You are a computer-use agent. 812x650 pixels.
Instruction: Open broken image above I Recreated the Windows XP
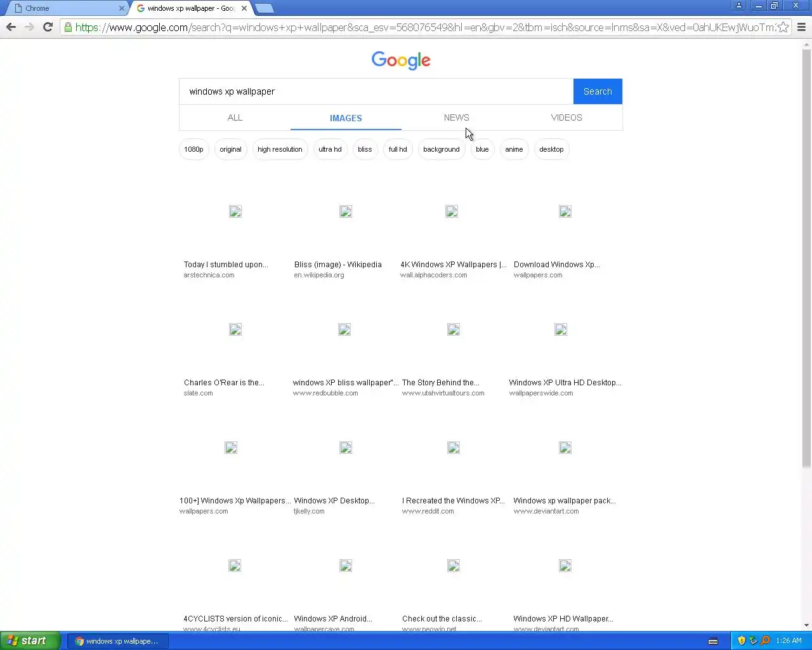[454, 448]
